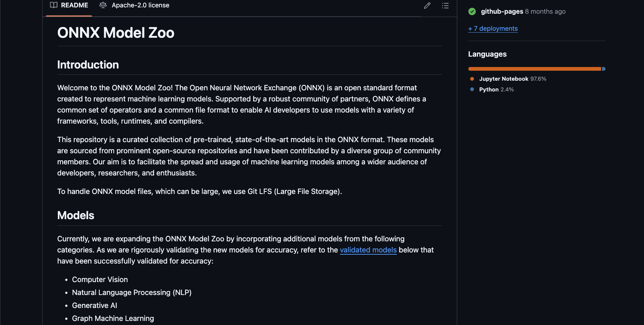Screen dimensions: 644x325
Task: Follow the "validated models" link
Action: coord(368,250)
